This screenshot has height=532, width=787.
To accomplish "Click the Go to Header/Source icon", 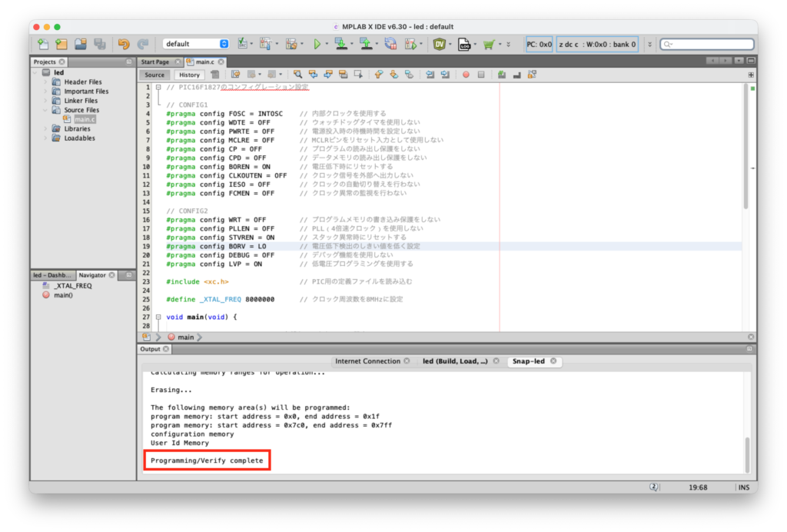I will coord(532,75).
